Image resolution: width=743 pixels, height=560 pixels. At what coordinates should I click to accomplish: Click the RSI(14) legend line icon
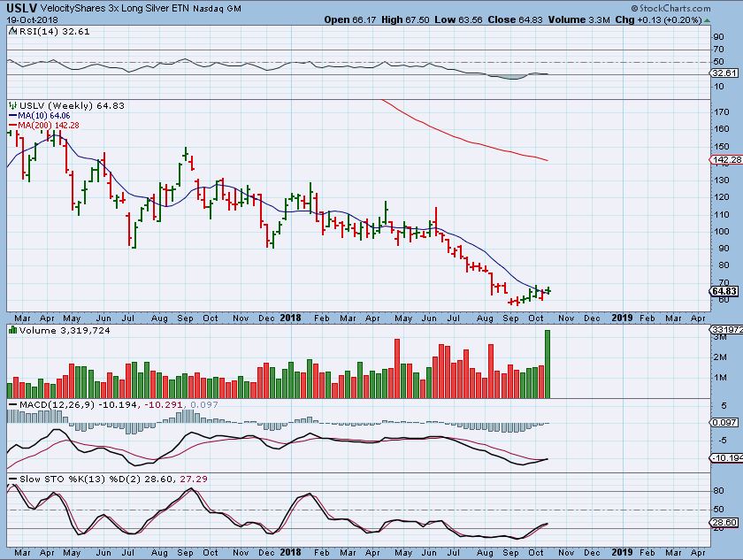[12, 32]
